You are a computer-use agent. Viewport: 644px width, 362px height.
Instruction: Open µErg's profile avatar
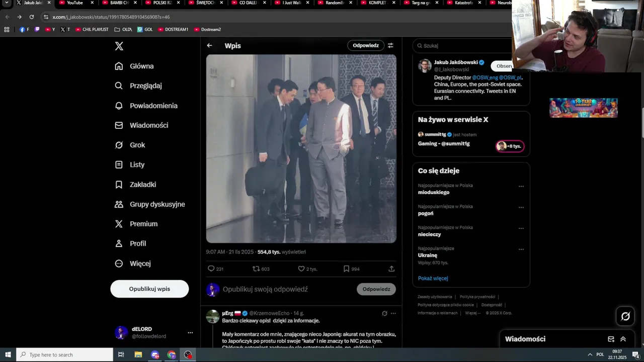click(213, 317)
